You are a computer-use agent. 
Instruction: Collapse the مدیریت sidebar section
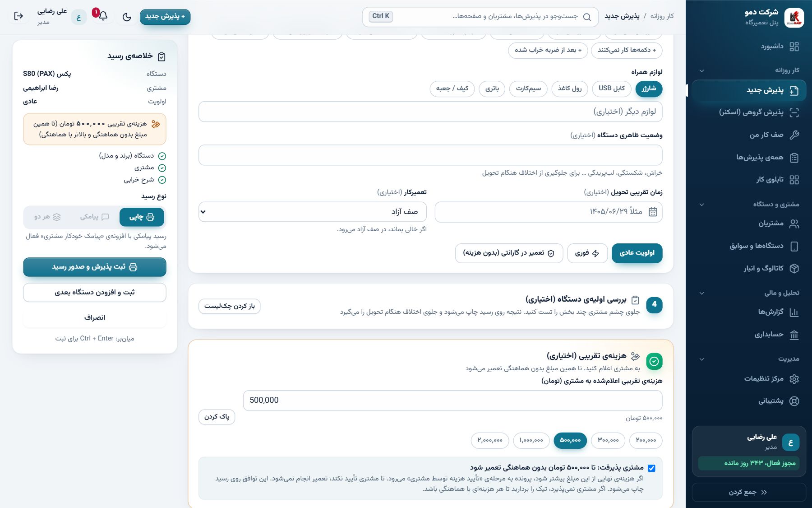[x=701, y=359]
